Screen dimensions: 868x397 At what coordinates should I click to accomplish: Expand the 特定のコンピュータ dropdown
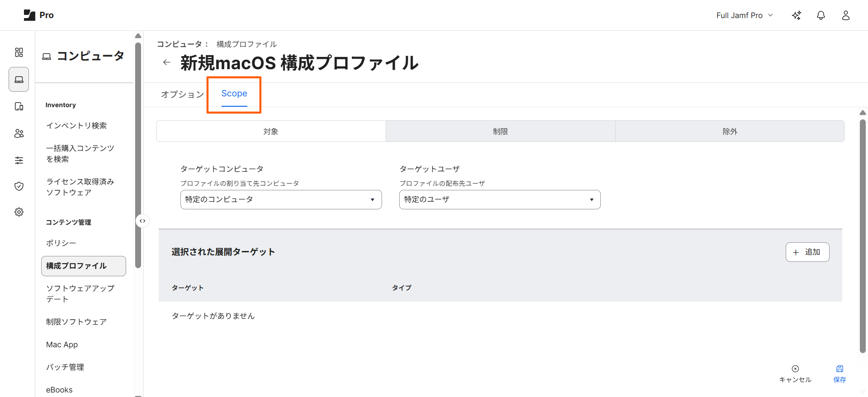pyautogui.click(x=281, y=200)
